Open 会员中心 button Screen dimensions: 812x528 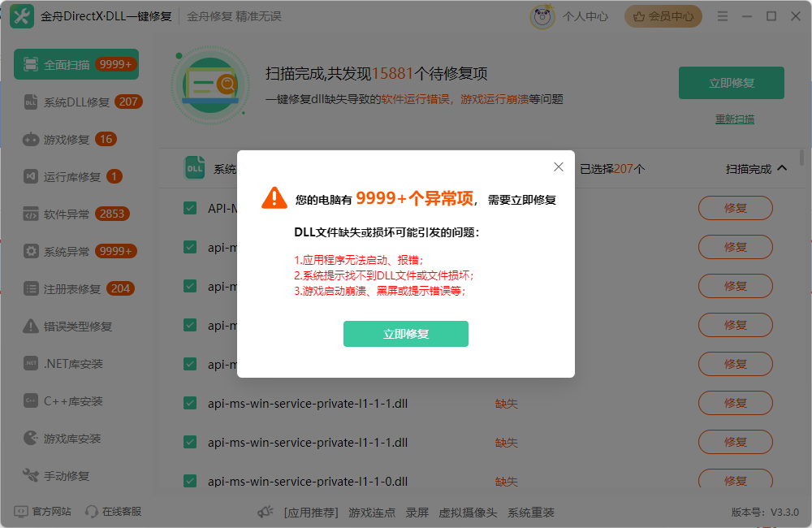663,16
